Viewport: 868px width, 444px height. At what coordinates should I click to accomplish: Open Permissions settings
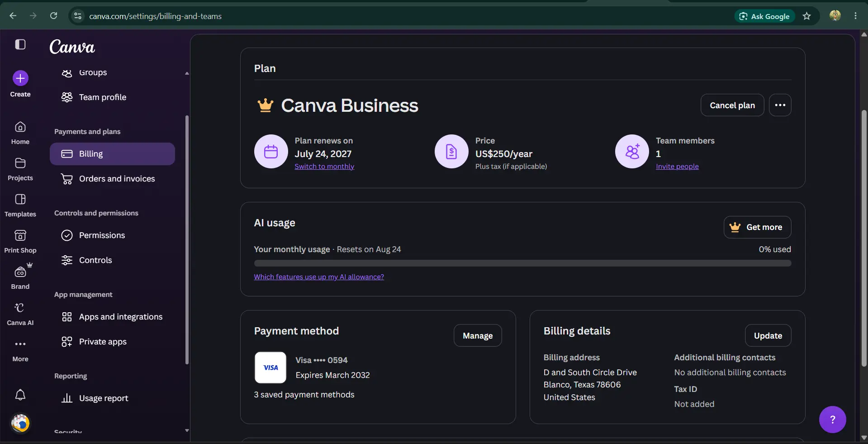click(x=112, y=235)
